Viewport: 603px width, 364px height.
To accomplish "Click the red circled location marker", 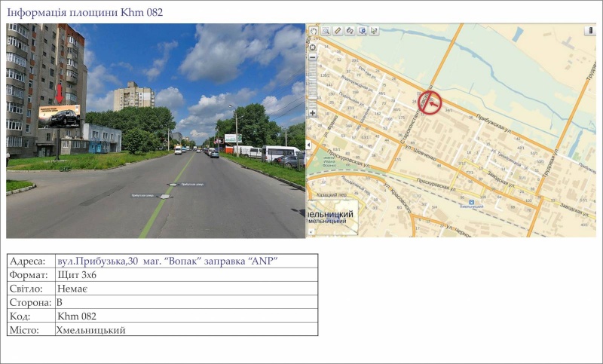I will (x=430, y=103).
